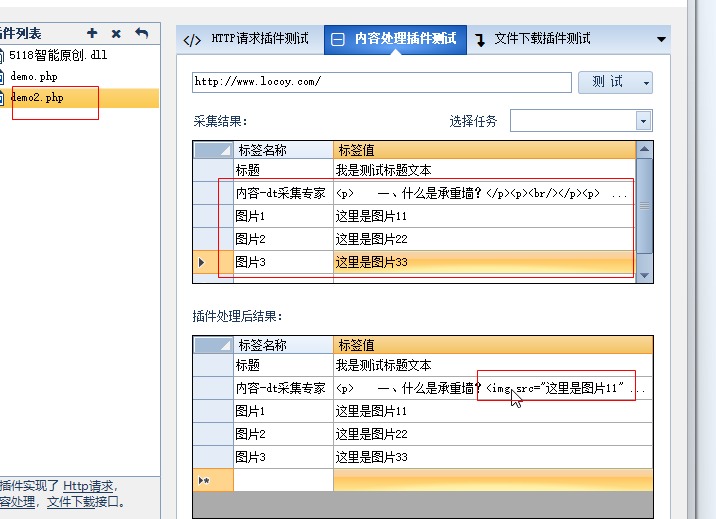The height and width of the screenshot is (519, 716).
Task: Select 这里是图片22 in 采集结果 grid
Action: click(x=484, y=239)
